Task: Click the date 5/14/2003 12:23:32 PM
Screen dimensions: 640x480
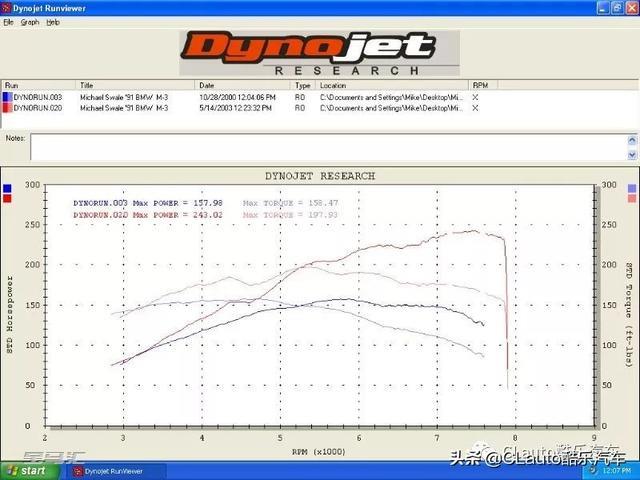Action: 236,108
